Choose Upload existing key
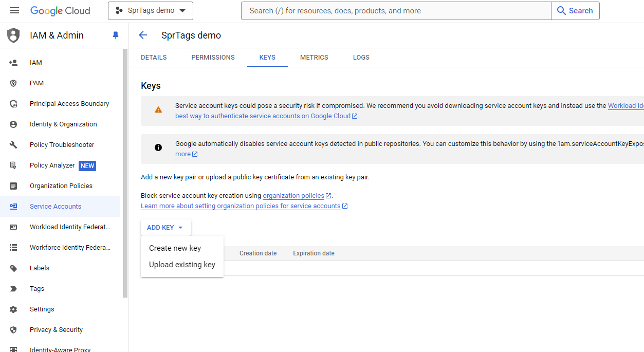644x352 pixels. 181,264
